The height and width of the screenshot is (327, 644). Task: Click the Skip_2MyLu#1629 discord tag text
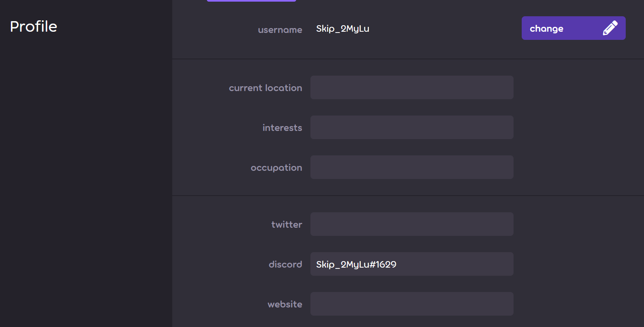point(356,264)
